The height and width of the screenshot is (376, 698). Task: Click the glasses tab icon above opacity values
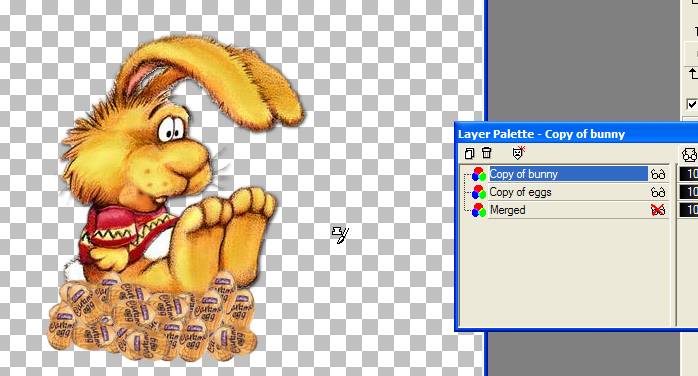pos(690,154)
